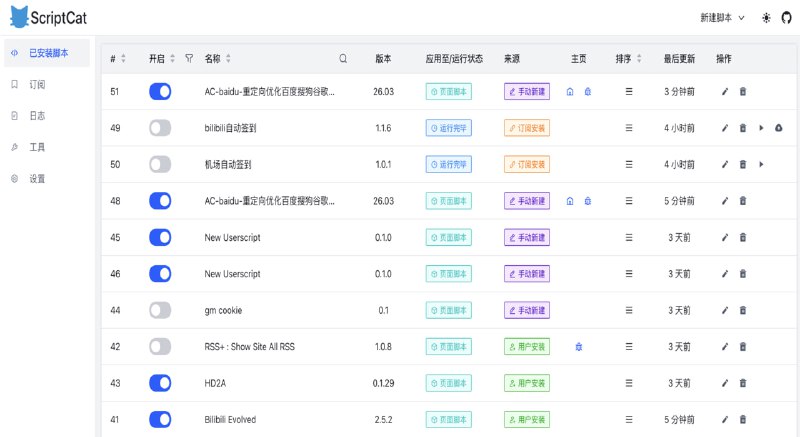Image resolution: width=800 pixels, height=437 pixels.
Task: Delete the 机场自动签到 script
Action: [x=742, y=164]
